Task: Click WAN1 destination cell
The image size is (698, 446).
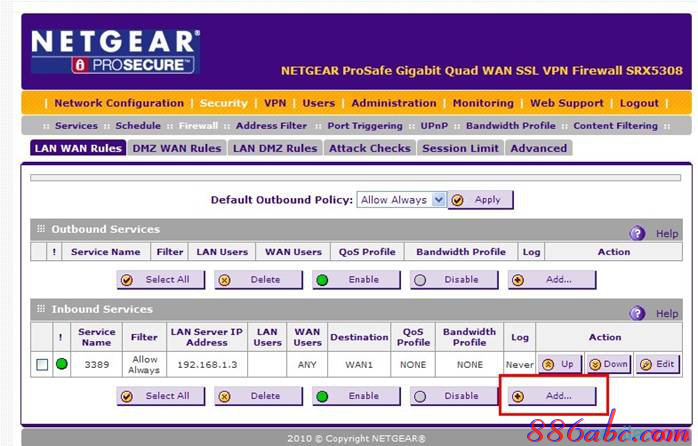Action: click(x=359, y=365)
